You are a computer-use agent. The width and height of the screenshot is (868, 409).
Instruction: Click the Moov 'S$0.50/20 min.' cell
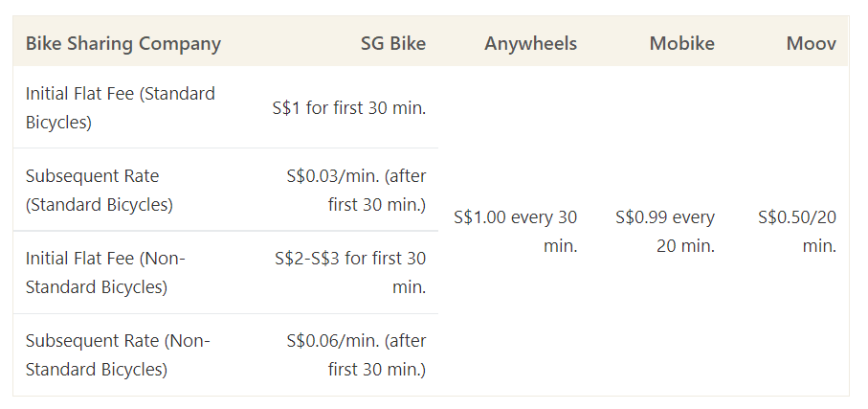click(x=796, y=231)
